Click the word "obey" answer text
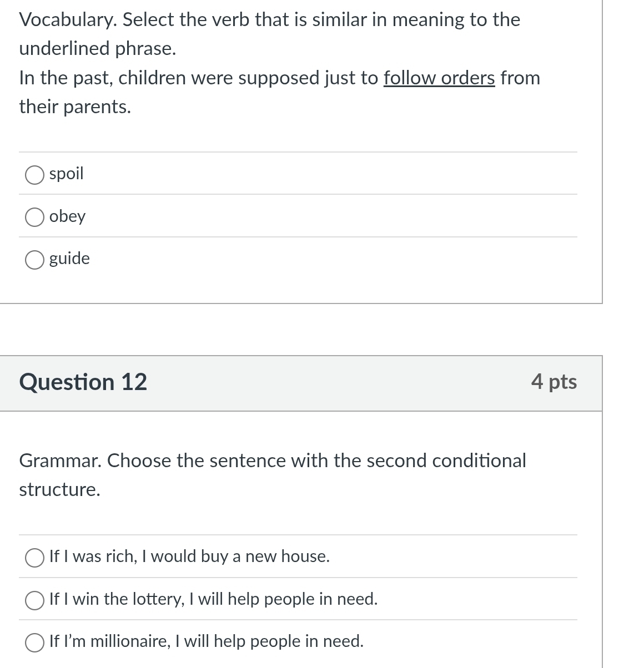Image resolution: width=644 pixels, height=668 pixels. [68, 216]
